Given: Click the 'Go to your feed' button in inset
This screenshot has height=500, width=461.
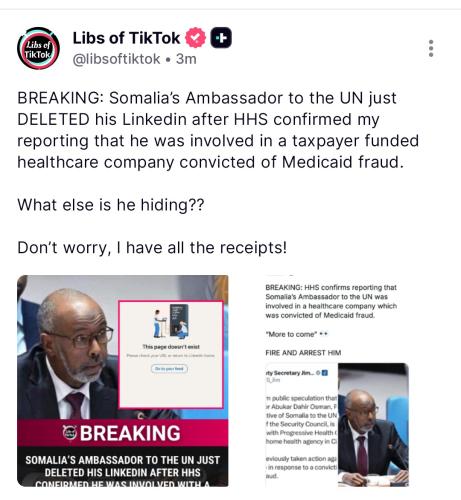Looking at the screenshot, I should pos(170,369).
